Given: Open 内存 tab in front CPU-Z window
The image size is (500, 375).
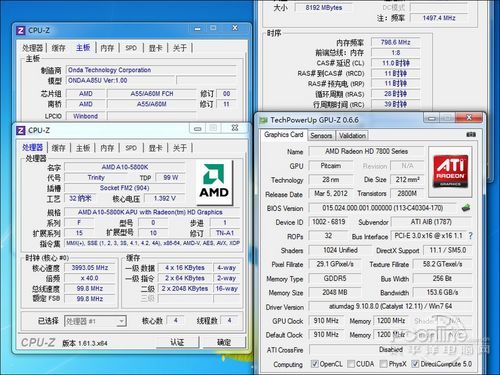Looking at the screenshot, I should click(107, 148).
